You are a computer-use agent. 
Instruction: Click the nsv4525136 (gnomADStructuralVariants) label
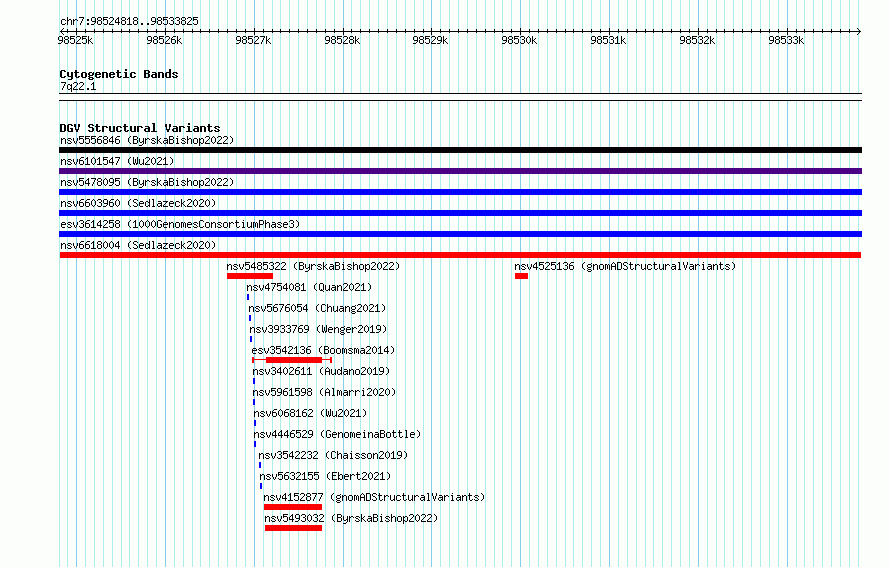coord(625,266)
